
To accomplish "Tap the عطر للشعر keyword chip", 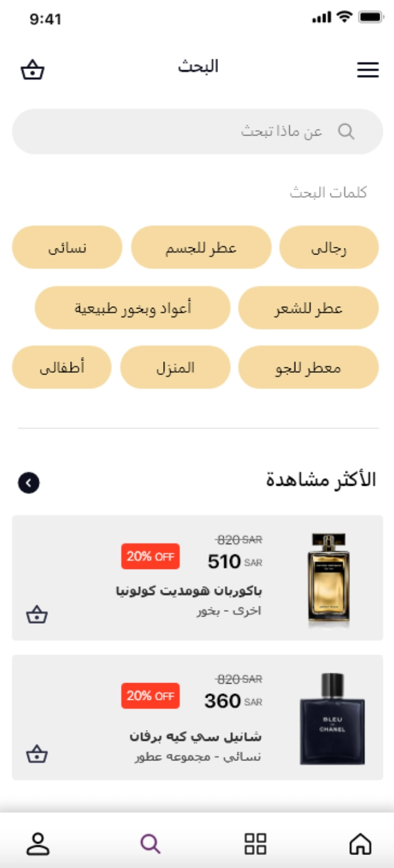I will (308, 308).
